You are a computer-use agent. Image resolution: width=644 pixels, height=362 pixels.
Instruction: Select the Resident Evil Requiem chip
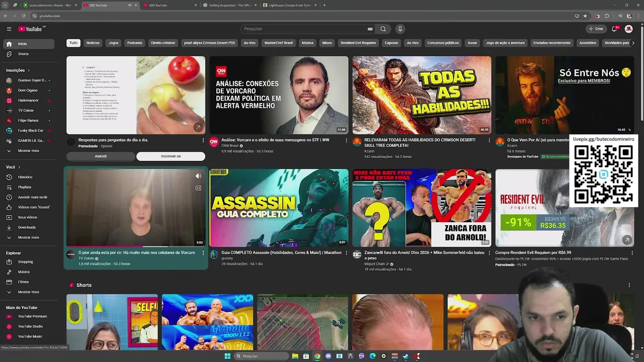(358, 43)
